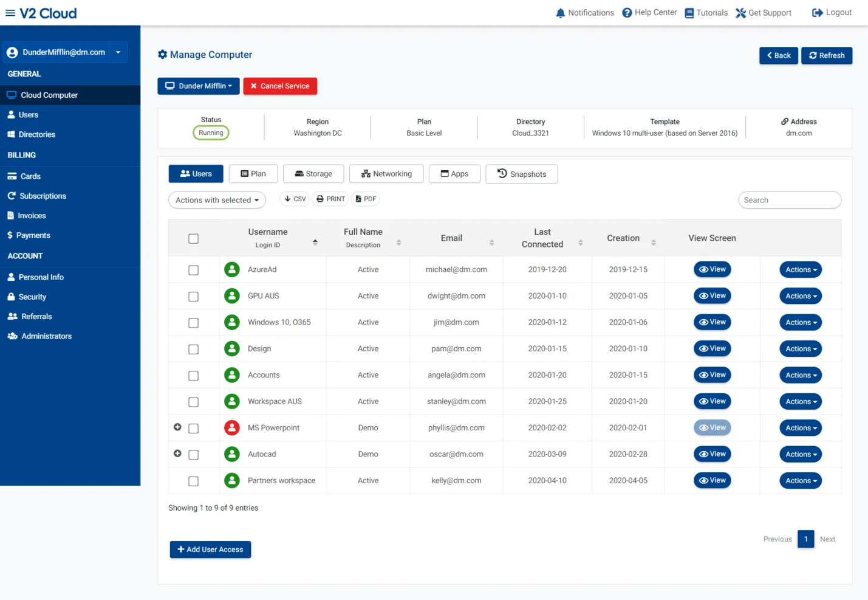Expand the Dunder Mifflin computer dropdown
The height and width of the screenshot is (600, 868).
198,86
